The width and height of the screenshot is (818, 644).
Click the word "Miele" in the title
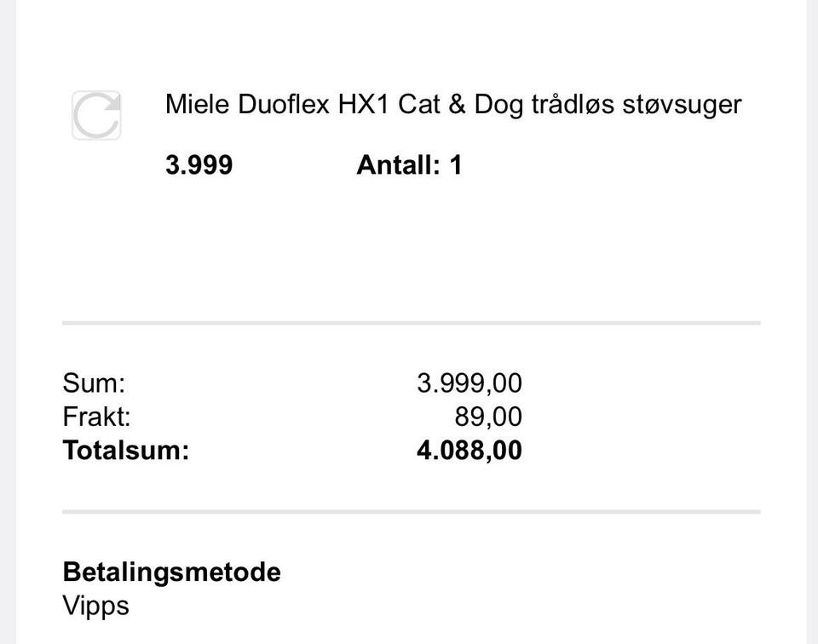198,105
